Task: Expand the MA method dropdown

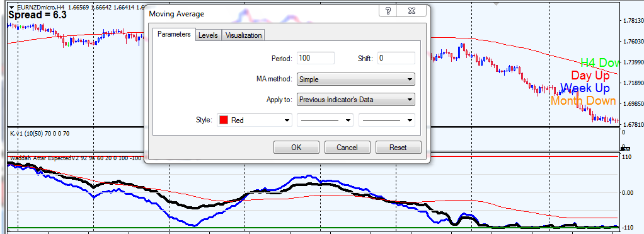Action: tap(355, 79)
